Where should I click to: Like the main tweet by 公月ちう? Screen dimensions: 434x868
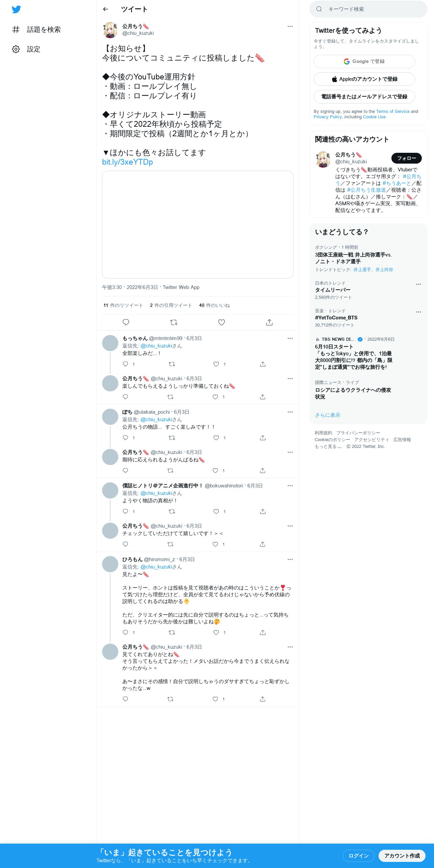221,322
